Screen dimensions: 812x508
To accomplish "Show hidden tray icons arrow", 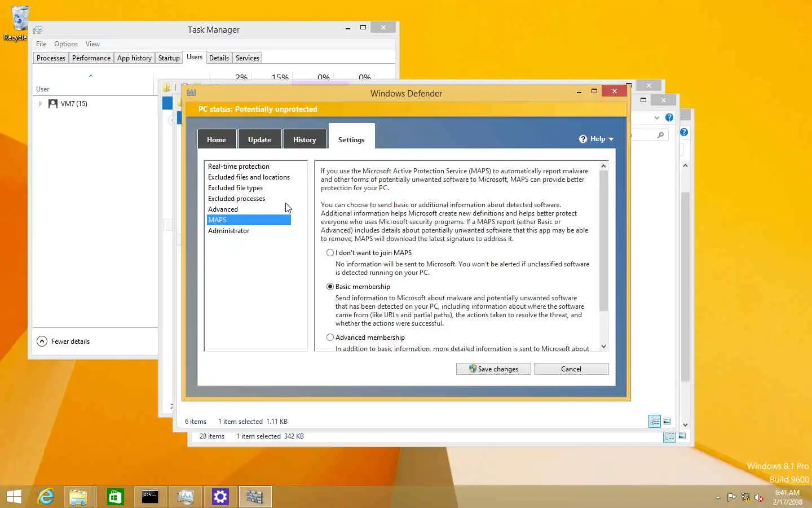I will pyautogui.click(x=718, y=498).
